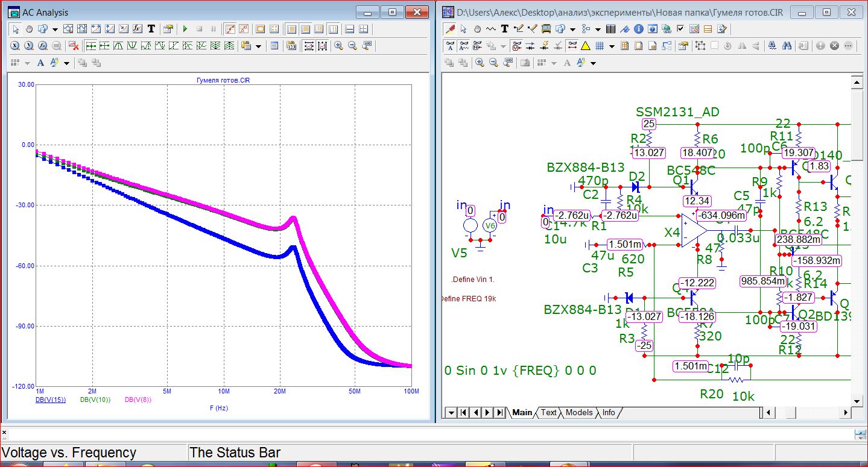Click the green Run analysis button
Image resolution: width=868 pixels, height=467 pixels.
point(185,28)
